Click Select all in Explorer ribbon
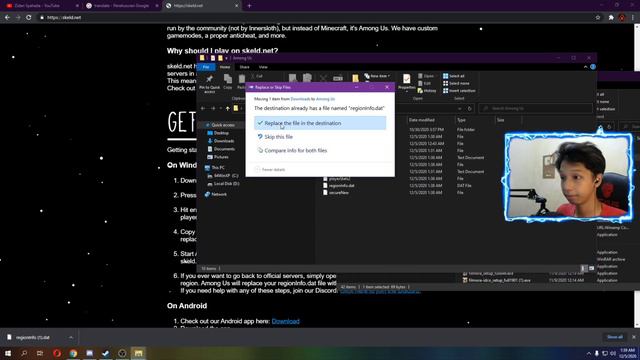Viewport: 640px width, 360px height. (453, 76)
